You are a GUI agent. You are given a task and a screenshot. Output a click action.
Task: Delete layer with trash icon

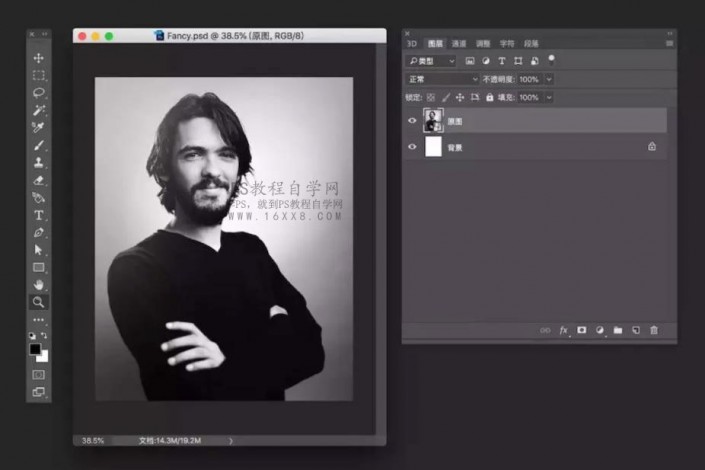coord(654,330)
